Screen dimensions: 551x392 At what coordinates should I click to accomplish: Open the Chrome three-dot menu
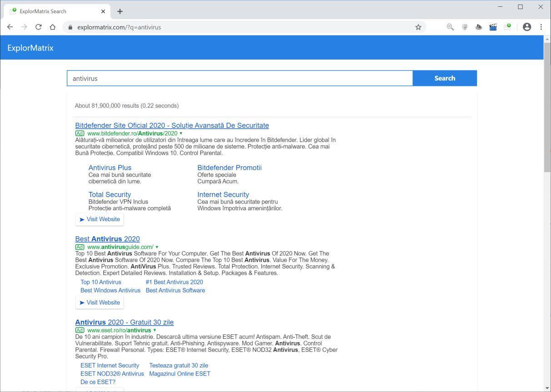click(541, 27)
